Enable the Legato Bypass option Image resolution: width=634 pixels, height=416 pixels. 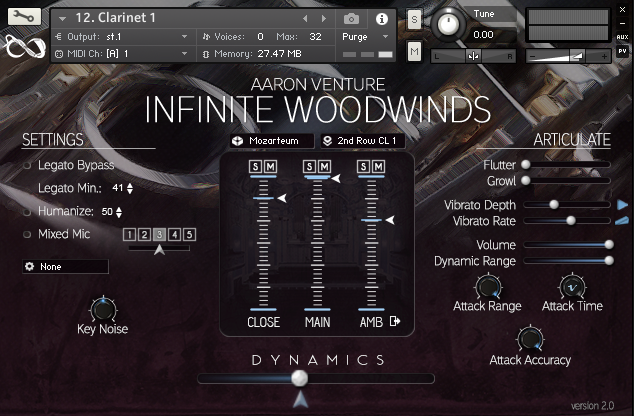pyautogui.click(x=28, y=165)
